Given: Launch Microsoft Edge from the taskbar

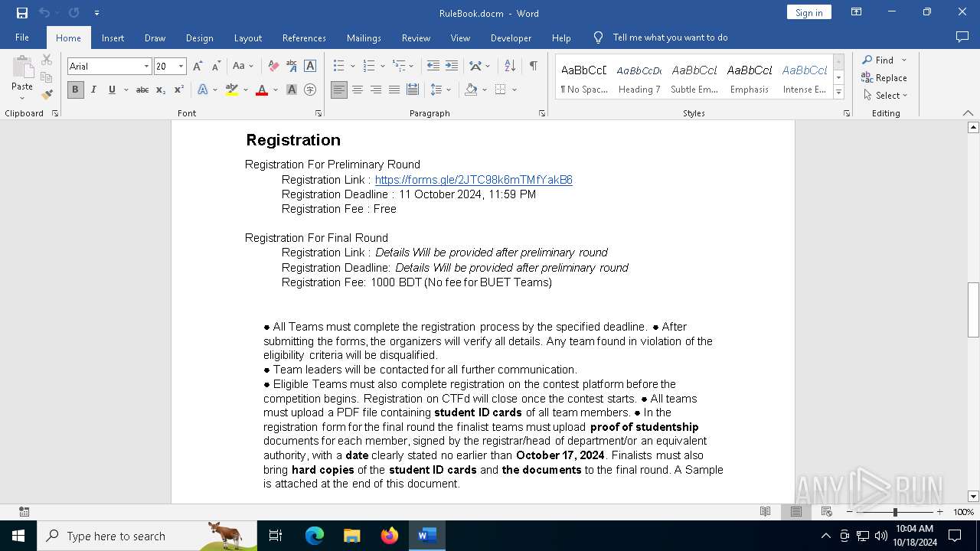Looking at the screenshot, I should tap(315, 536).
